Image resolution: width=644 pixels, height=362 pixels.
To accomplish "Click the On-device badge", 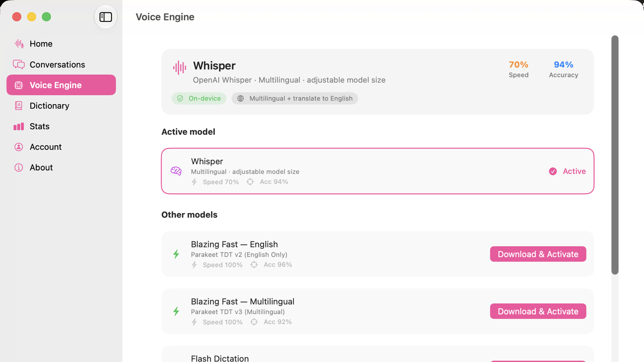I will [x=199, y=99].
